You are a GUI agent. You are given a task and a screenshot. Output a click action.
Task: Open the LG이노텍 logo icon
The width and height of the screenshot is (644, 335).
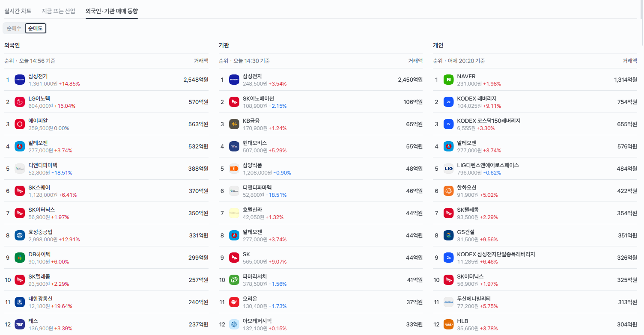pos(20,102)
